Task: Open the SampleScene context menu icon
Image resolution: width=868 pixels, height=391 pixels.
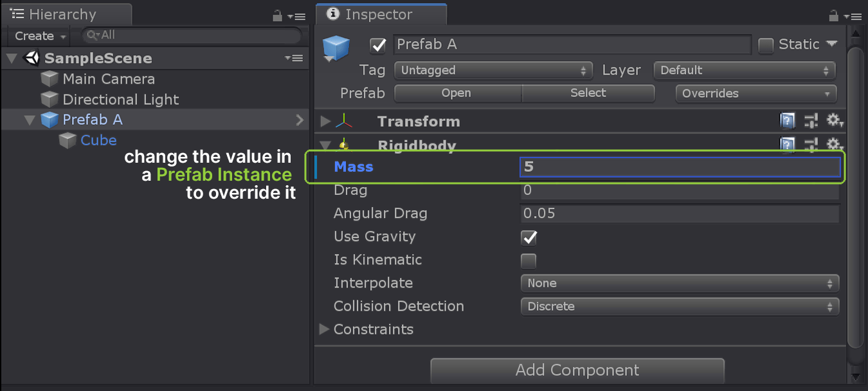Action: tap(294, 58)
